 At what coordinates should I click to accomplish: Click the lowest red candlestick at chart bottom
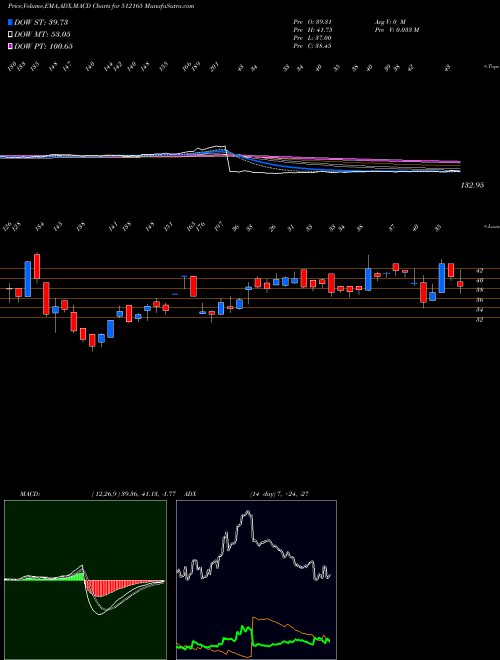coord(92,341)
